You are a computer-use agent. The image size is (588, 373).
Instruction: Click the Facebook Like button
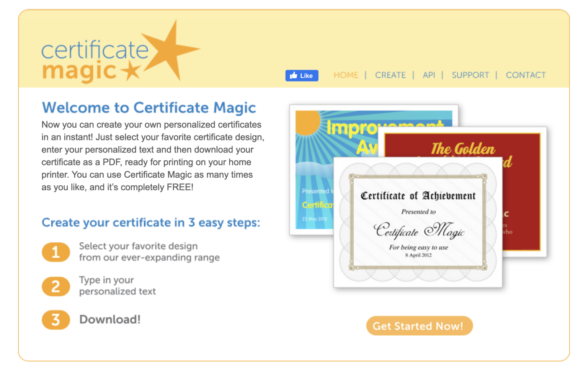302,75
